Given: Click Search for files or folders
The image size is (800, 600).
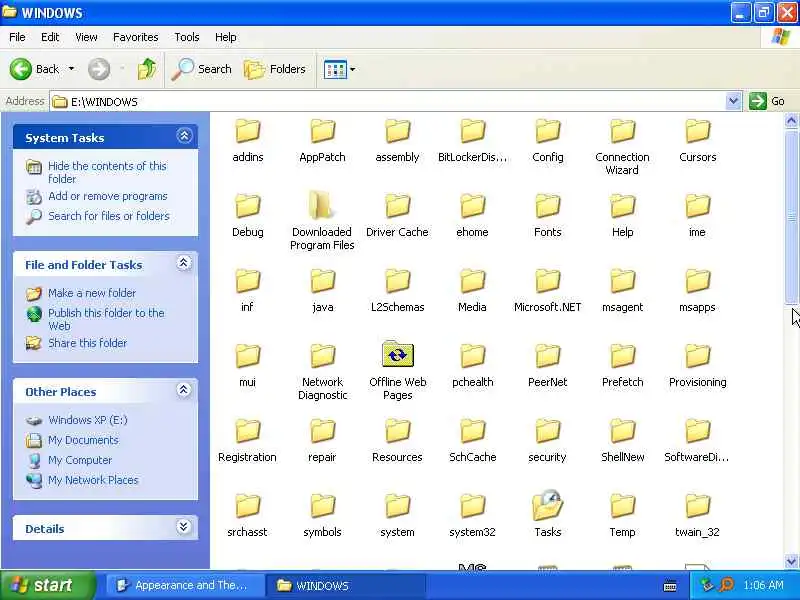Looking at the screenshot, I should pyautogui.click(x=109, y=216).
